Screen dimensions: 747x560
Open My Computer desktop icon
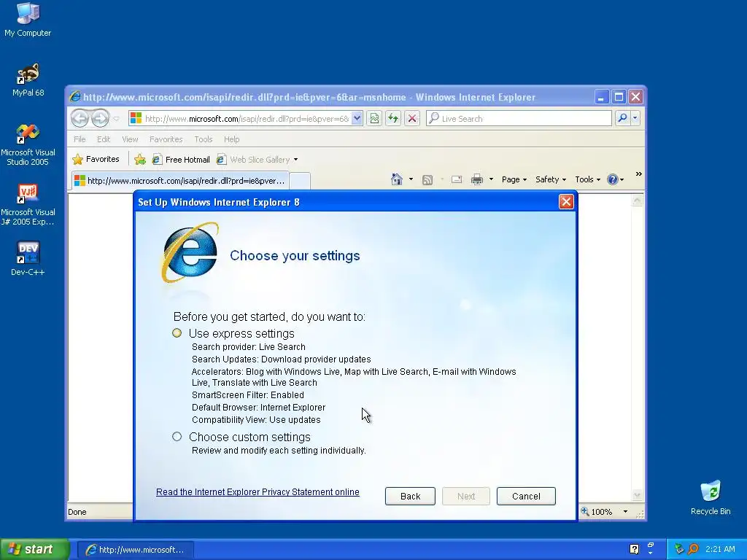coord(28,19)
